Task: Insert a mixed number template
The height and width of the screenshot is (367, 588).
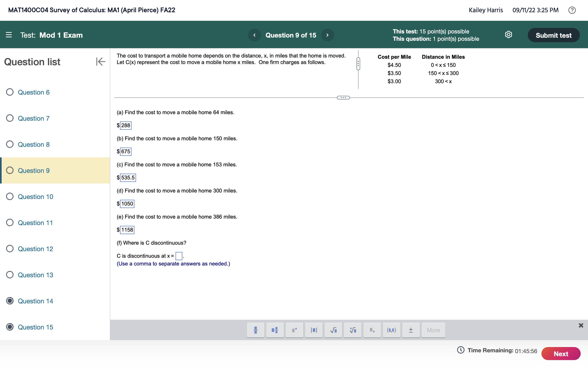Action: coord(275,330)
